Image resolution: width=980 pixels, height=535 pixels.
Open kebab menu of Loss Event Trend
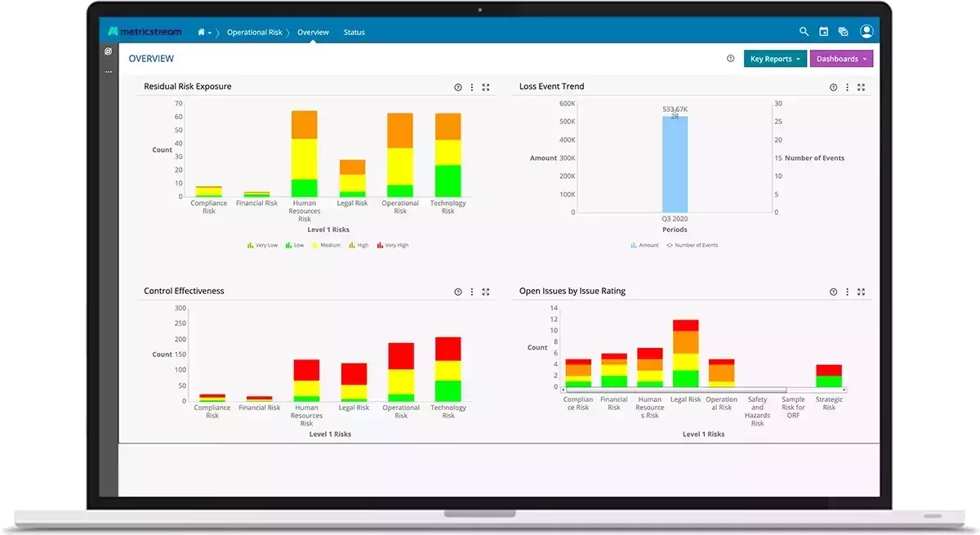pos(847,87)
